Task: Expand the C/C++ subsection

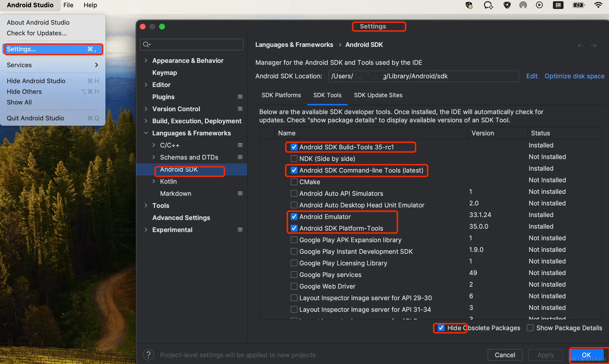Action: [154, 145]
